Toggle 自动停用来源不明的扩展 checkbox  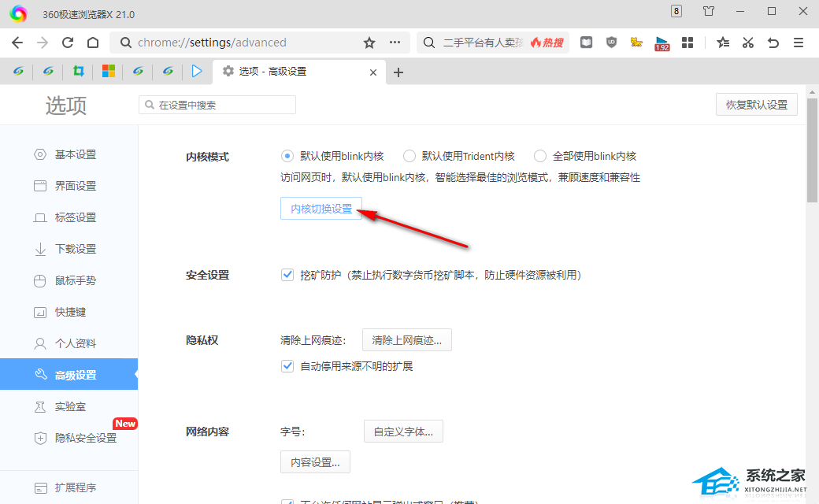tap(287, 366)
